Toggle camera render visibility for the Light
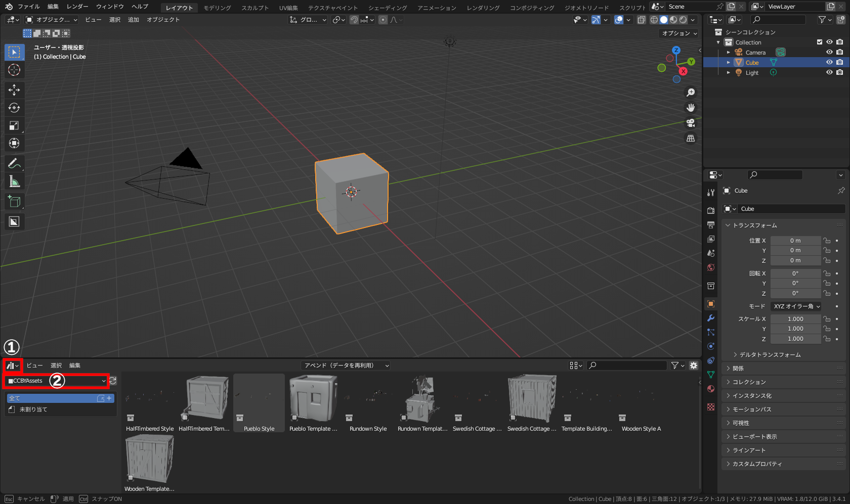Viewport: 850px width, 504px height. tap(839, 72)
